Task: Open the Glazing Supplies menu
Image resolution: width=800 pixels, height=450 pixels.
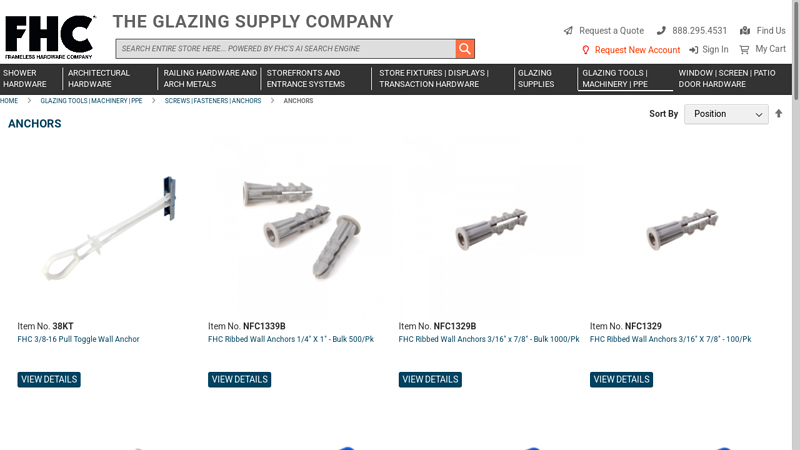Action: pos(536,79)
